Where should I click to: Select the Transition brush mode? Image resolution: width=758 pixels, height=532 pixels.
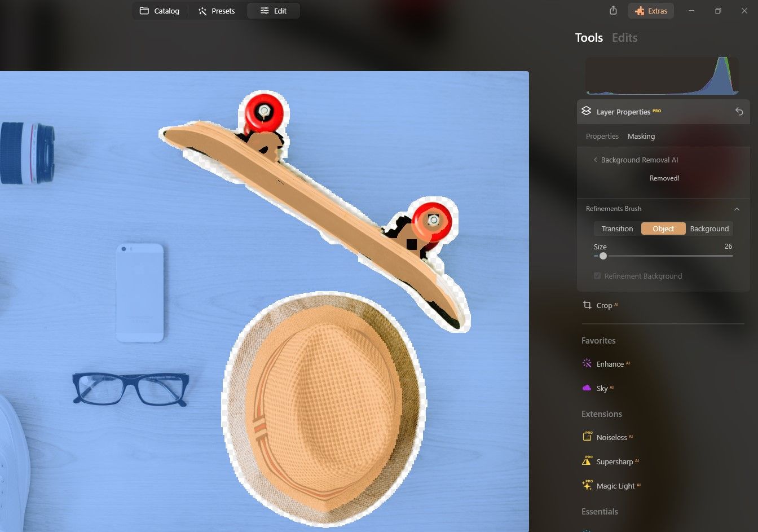[617, 228]
